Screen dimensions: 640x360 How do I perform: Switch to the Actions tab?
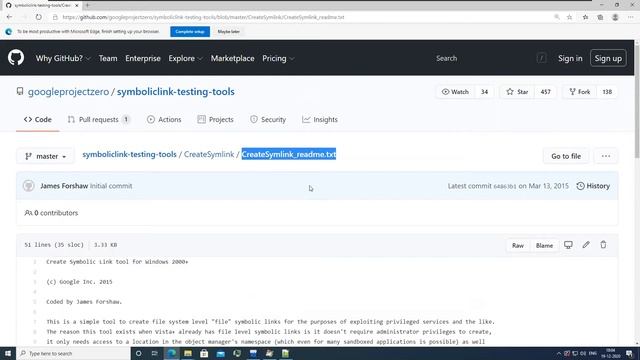164,120
